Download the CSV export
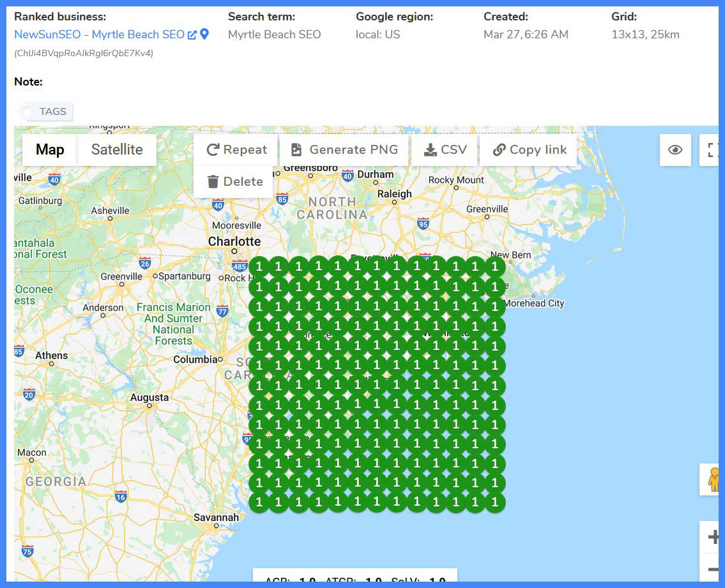Image resolution: width=725 pixels, height=588 pixels. (x=445, y=149)
